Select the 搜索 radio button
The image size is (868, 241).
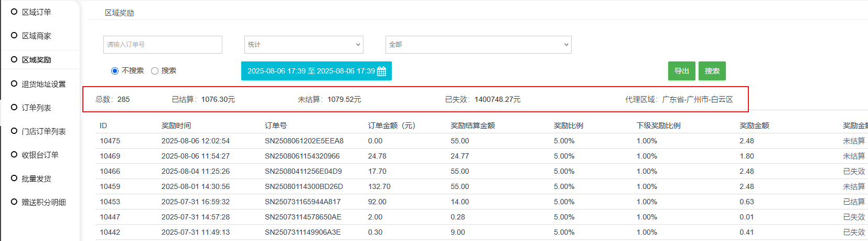coord(155,71)
